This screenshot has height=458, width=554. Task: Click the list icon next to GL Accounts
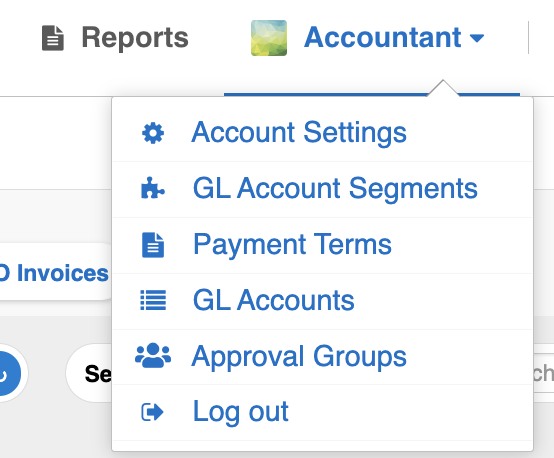(153, 300)
